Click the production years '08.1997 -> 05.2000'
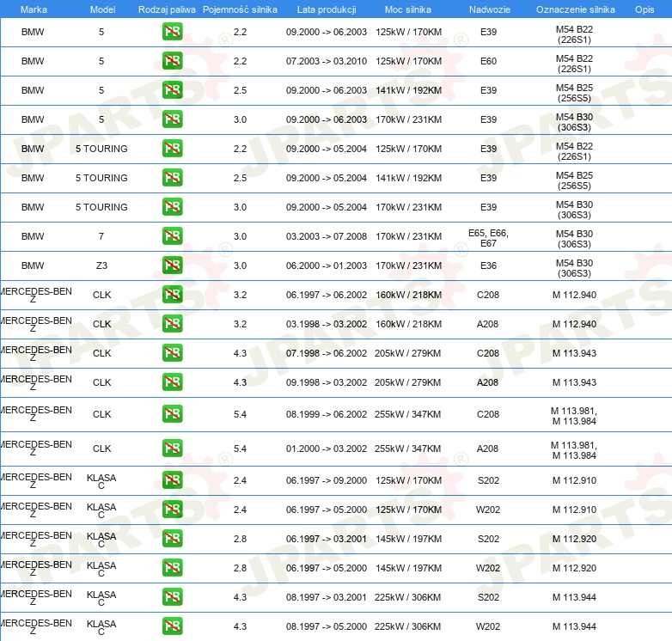 pyautogui.click(x=327, y=626)
